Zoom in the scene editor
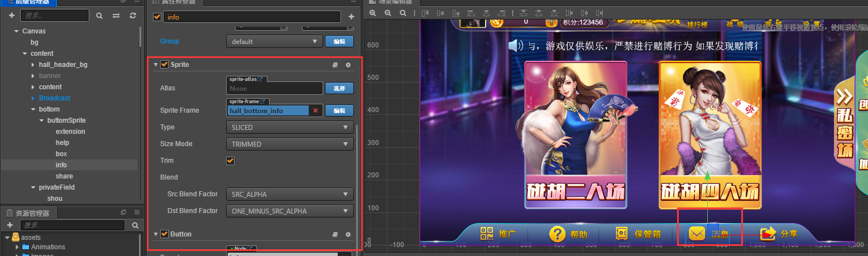Screen dimensions: 868x256 click(x=373, y=12)
